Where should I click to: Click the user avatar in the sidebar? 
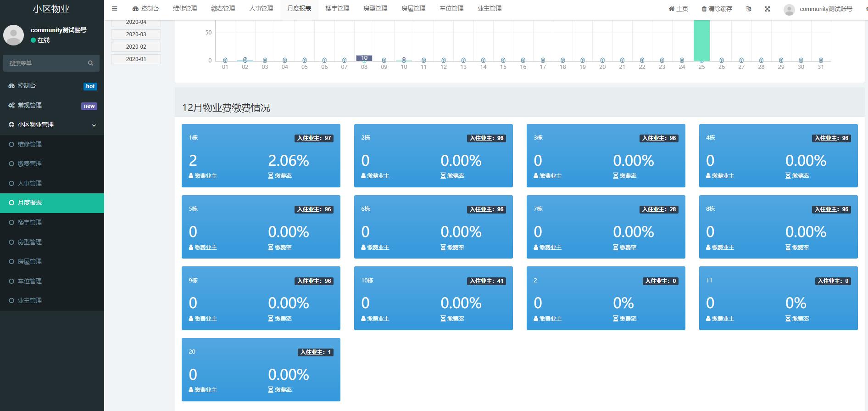(14, 35)
